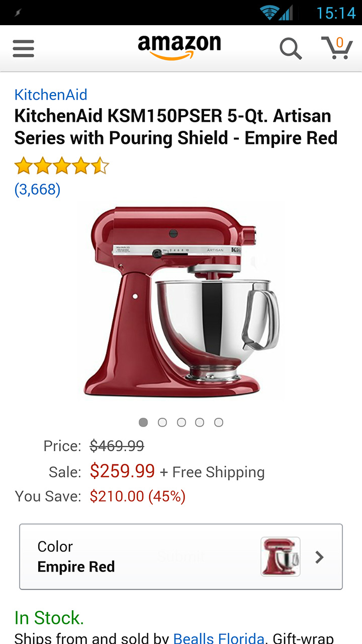Screen dimensions: 362x644
Task: Open the hamburger navigation menu
Action: point(24,49)
